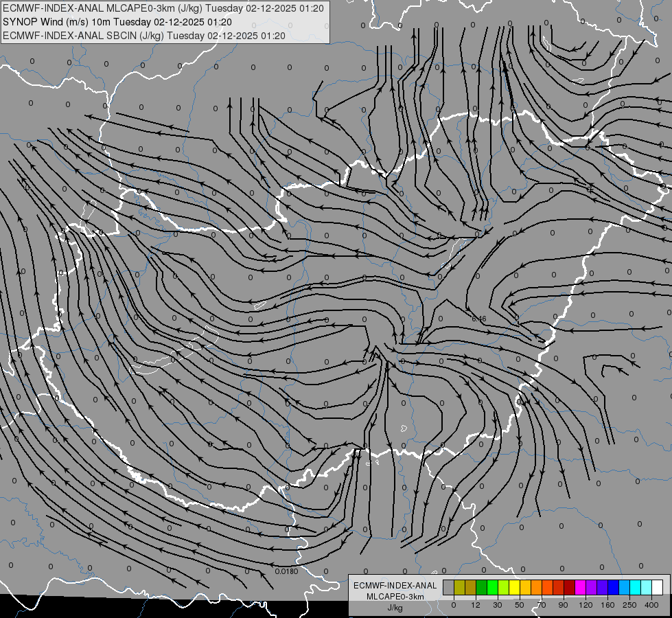Click the amber legend swatch
This screenshot has width=672, height=618.
pyautogui.click(x=525, y=588)
